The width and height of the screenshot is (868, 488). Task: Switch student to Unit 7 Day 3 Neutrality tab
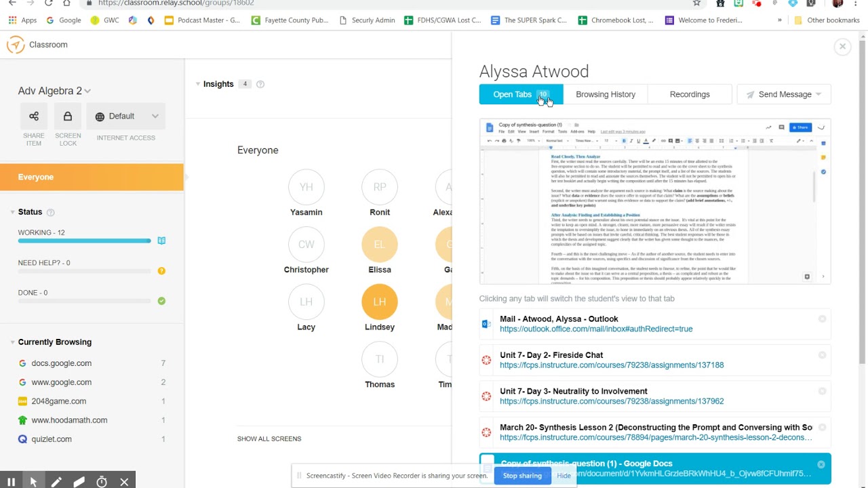tap(655, 396)
